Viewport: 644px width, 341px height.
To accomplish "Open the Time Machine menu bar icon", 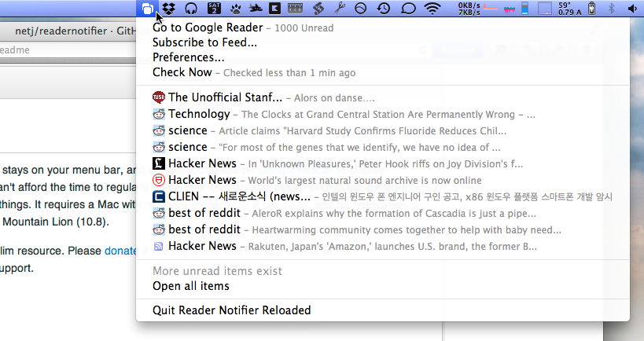I will click(384, 8).
